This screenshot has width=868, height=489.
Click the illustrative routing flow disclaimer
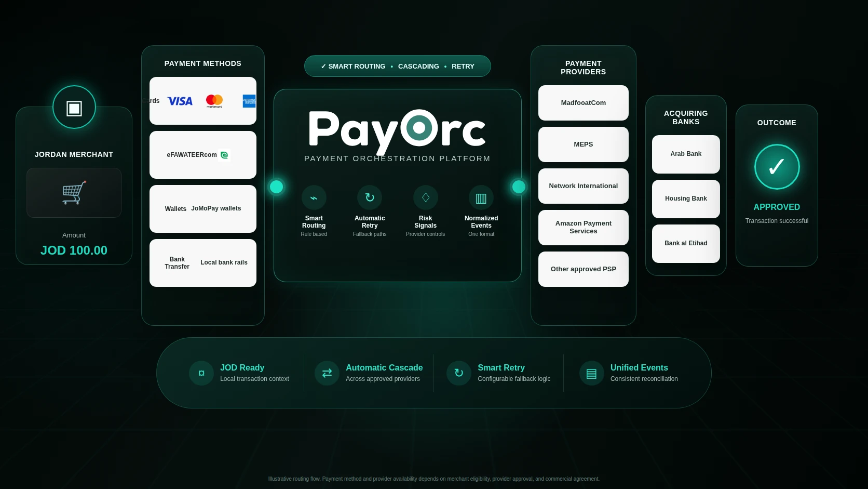pyautogui.click(x=434, y=479)
